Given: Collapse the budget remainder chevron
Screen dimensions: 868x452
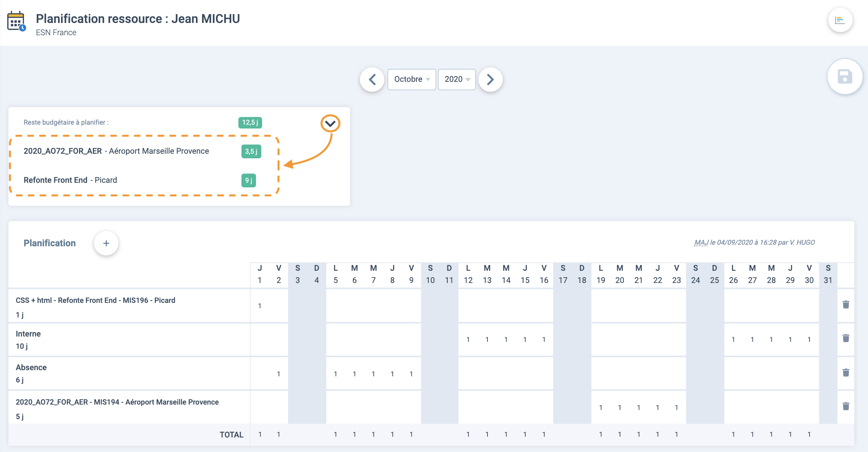Looking at the screenshot, I should click(330, 124).
